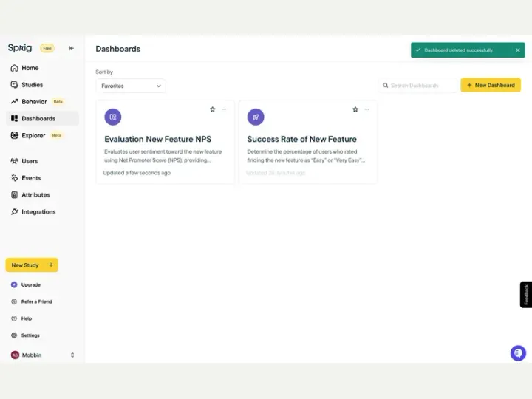The height and width of the screenshot is (399, 532).
Task: Click the Integrations plug icon
Action: (14, 212)
